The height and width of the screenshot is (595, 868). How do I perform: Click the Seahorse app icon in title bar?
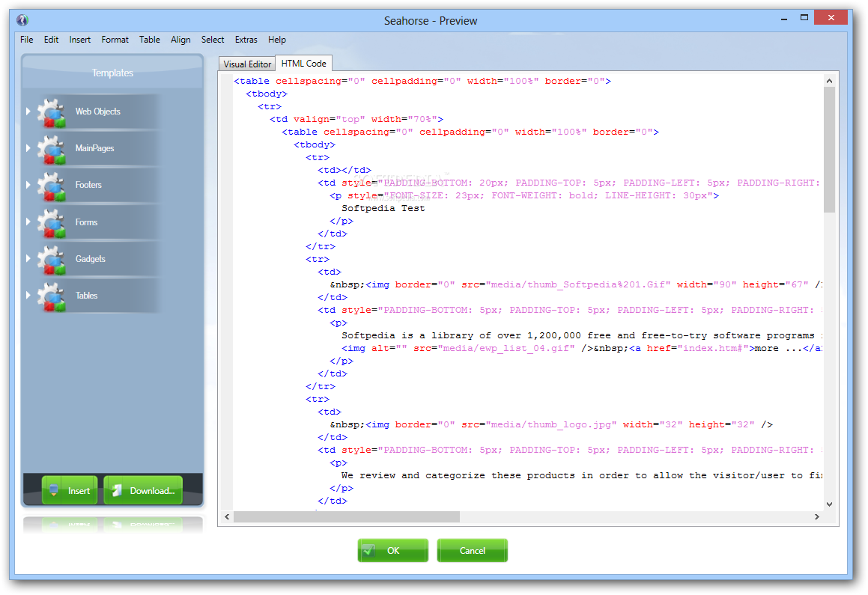(x=22, y=20)
